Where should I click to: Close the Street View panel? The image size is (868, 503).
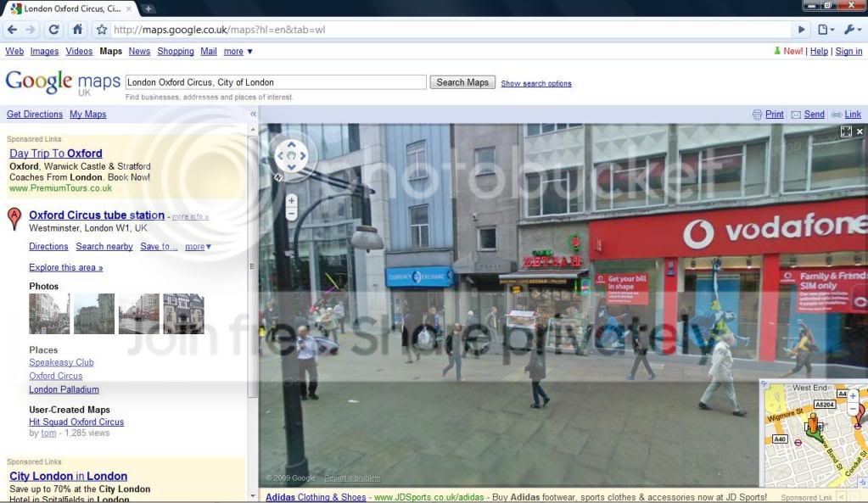click(860, 131)
